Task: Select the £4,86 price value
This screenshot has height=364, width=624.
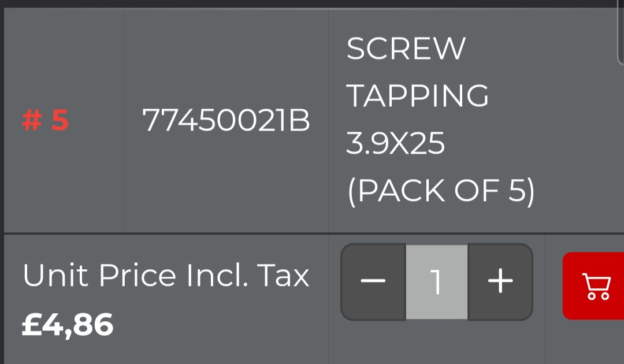Action: (x=68, y=325)
